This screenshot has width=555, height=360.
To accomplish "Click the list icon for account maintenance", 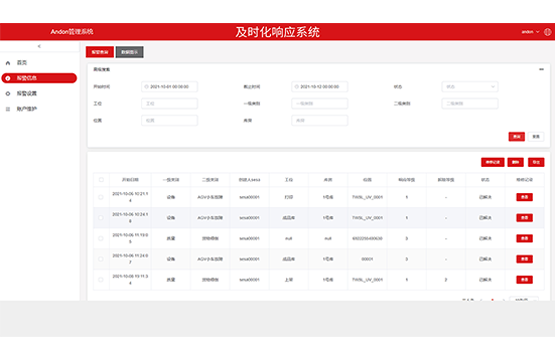I will tap(8, 109).
